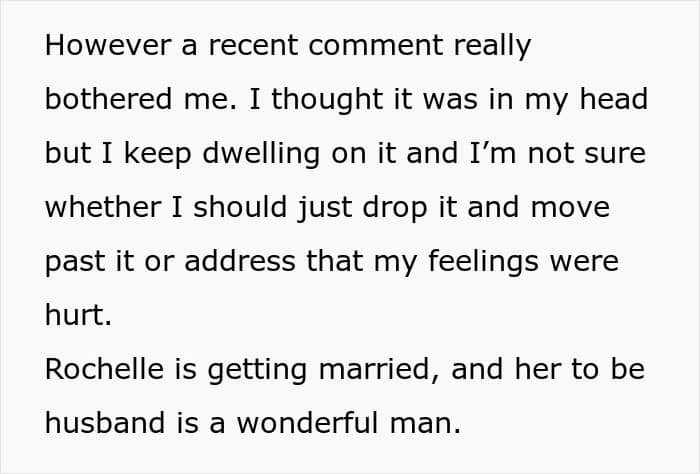Click the word "hurt." on its own line
700x474 pixels.
74,315
